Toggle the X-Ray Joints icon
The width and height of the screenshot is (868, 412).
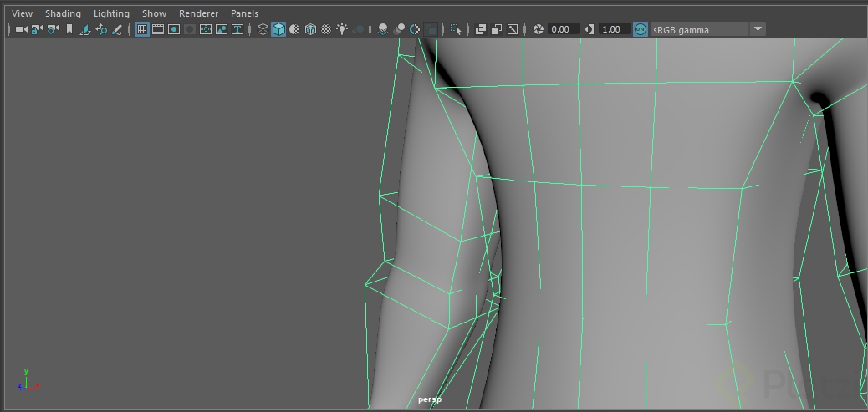513,29
